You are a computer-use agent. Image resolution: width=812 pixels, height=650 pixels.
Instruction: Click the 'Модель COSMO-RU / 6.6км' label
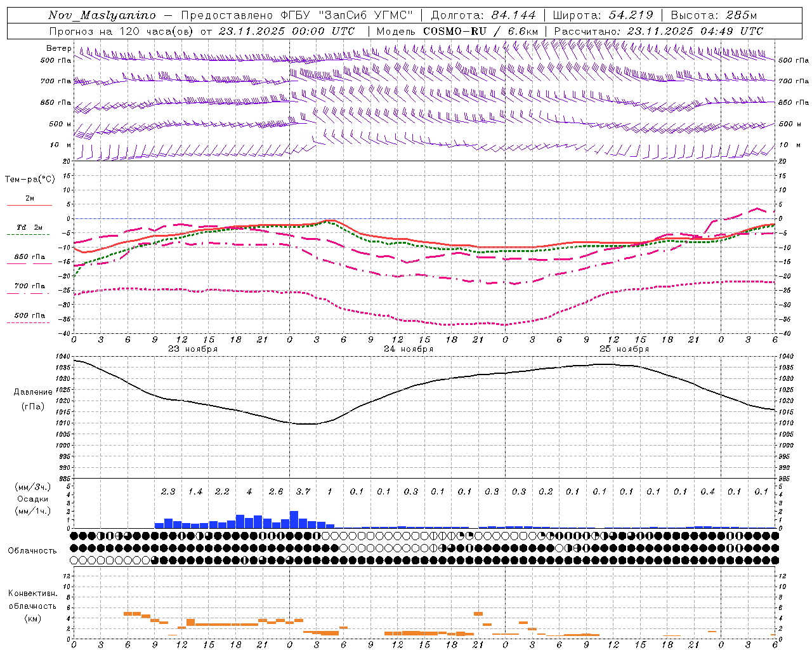pyautogui.click(x=457, y=31)
